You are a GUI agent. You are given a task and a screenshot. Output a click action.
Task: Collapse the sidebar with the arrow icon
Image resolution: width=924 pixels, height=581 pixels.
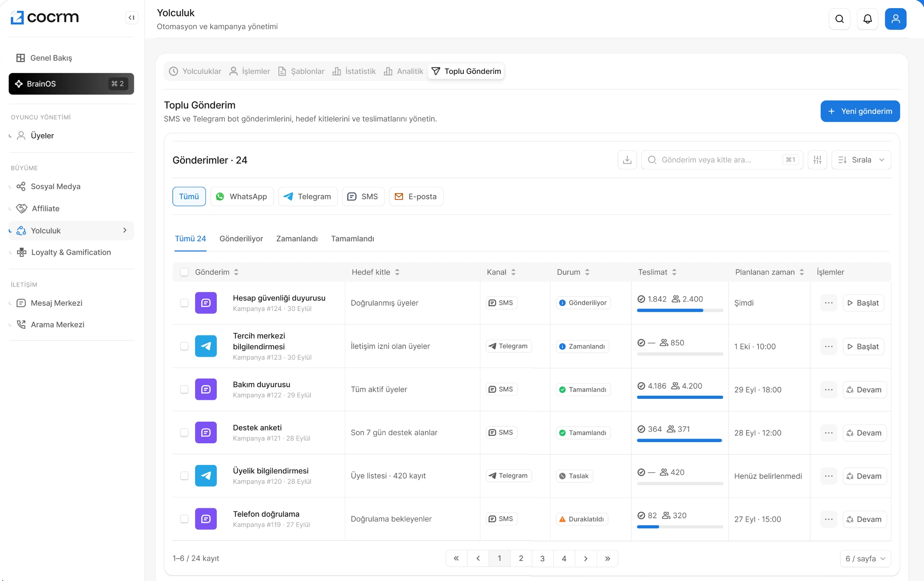click(x=132, y=18)
